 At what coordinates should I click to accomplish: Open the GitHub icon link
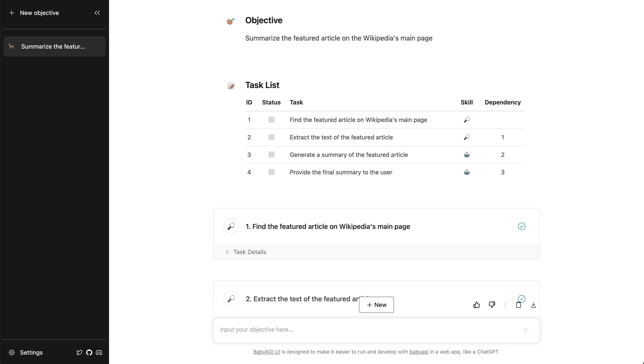89,352
